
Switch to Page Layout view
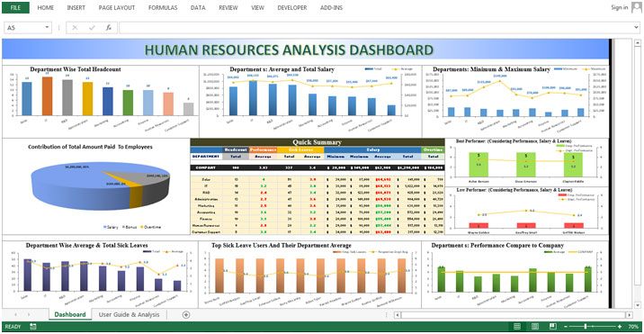[535, 327]
